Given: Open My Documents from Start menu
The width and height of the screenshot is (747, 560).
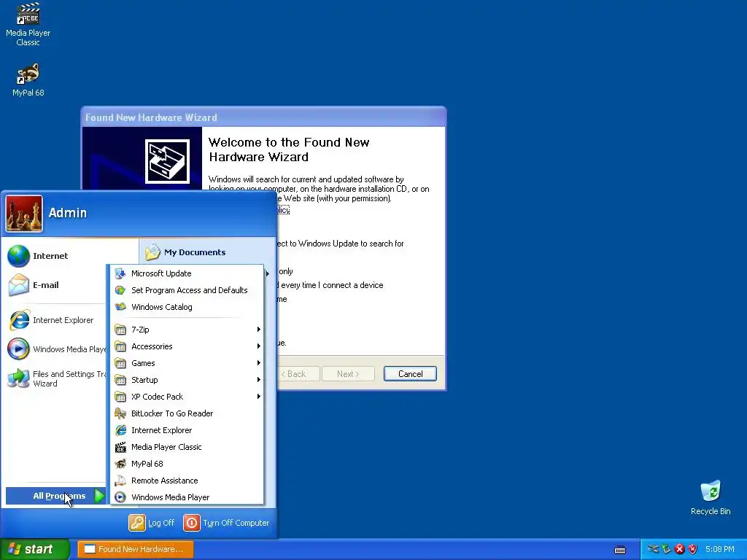Looking at the screenshot, I should point(185,252).
